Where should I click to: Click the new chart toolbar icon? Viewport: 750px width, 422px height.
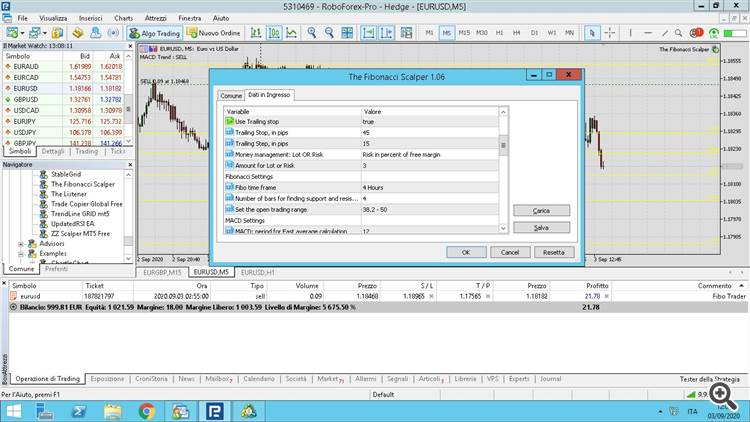(x=12, y=33)
